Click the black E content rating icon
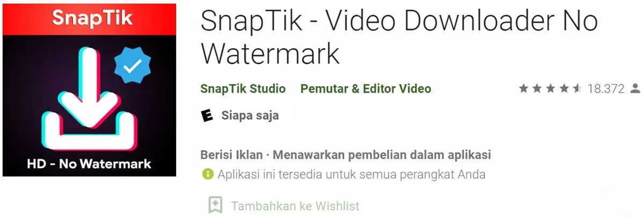644x218 pixels. tap(207, 116)
